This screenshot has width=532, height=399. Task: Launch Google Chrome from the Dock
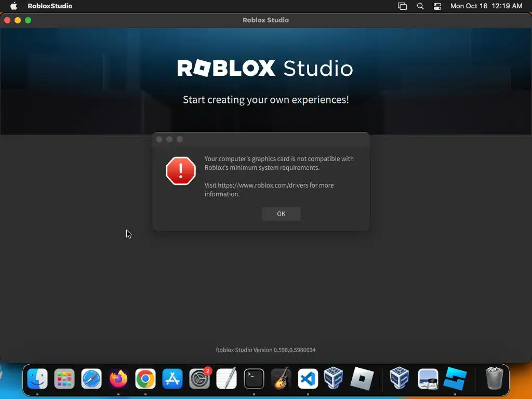pos(145,379)
